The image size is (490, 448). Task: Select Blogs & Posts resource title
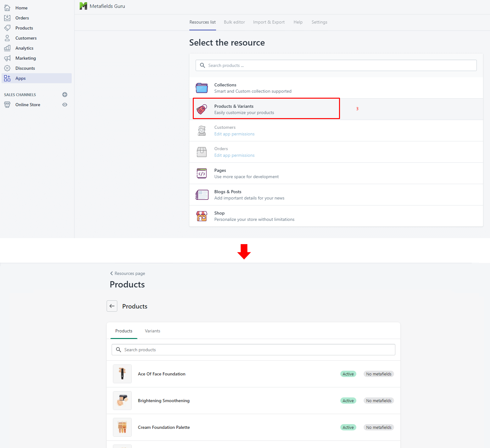click(x=228, y=192)
